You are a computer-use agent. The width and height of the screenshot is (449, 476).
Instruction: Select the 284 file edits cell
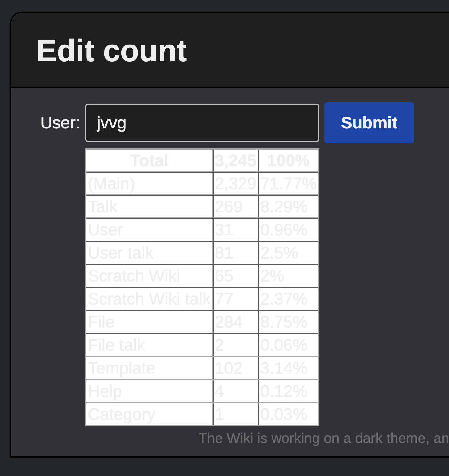(236, 322)
